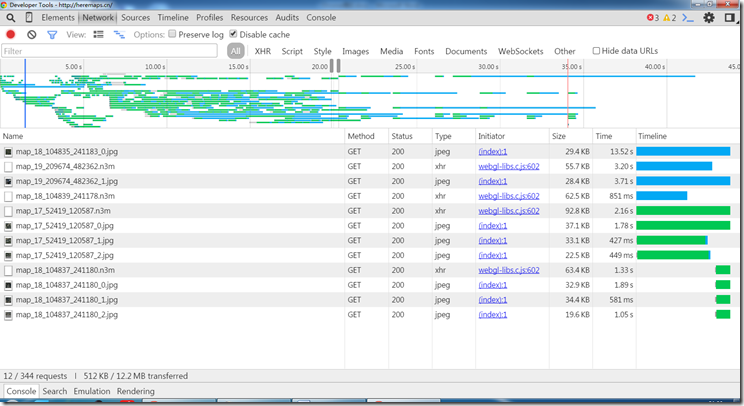Show error count icon with 3
The image size is (744, 406).
(x=653, y=18)
